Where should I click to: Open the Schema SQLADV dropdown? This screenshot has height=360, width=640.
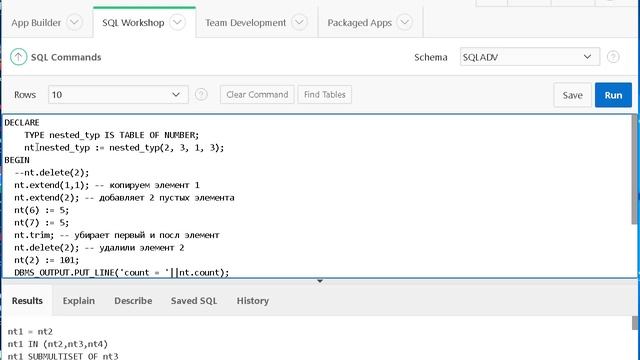(530, 57)
